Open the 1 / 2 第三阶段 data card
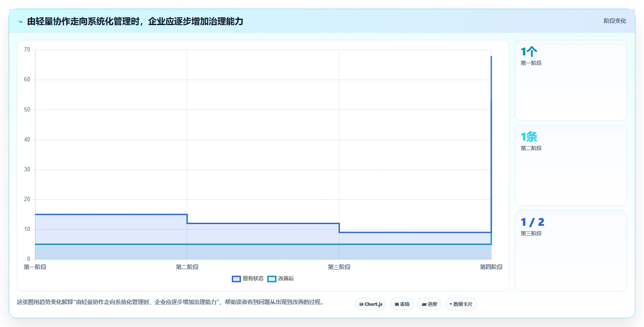This screenshot has height=327, width=644. (570, 251)
